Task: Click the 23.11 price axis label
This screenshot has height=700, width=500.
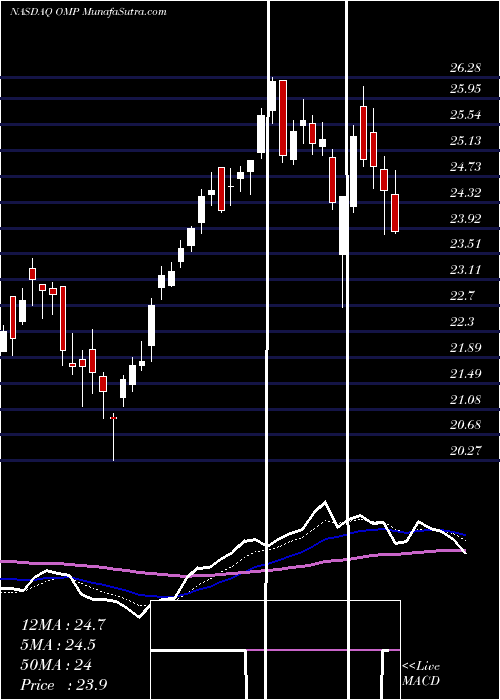Action: coord(466,270)
